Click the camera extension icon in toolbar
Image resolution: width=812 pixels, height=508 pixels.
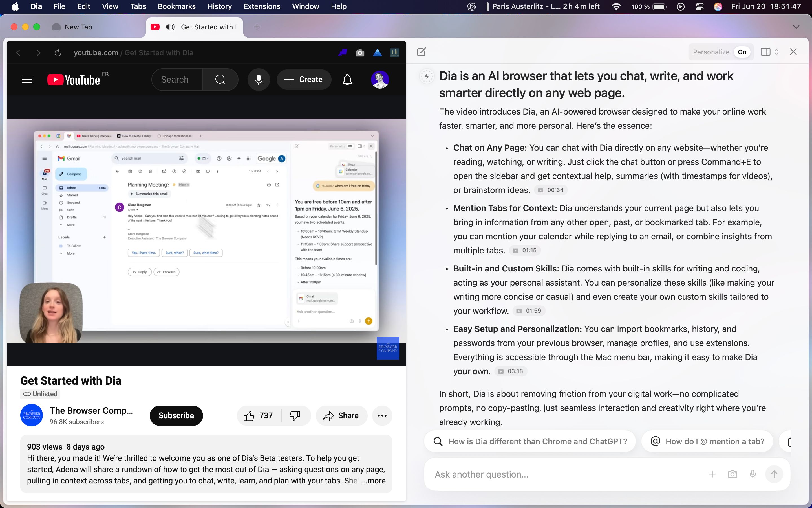point(360,53)
